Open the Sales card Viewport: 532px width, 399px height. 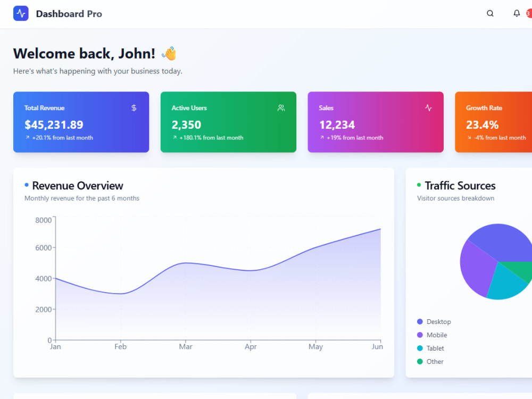[376, 122]
